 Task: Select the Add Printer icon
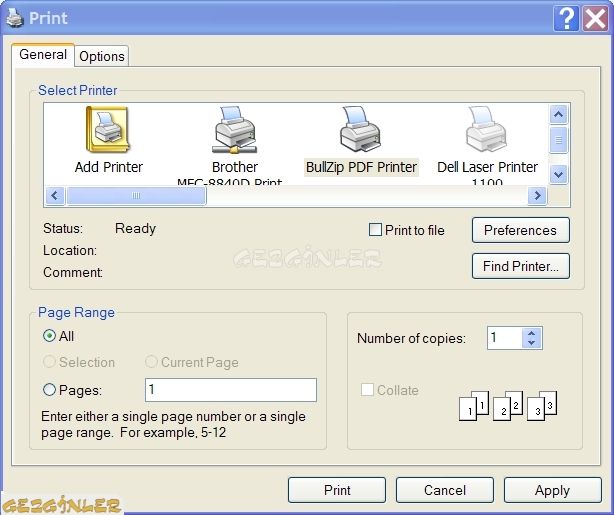coord(108,130)
